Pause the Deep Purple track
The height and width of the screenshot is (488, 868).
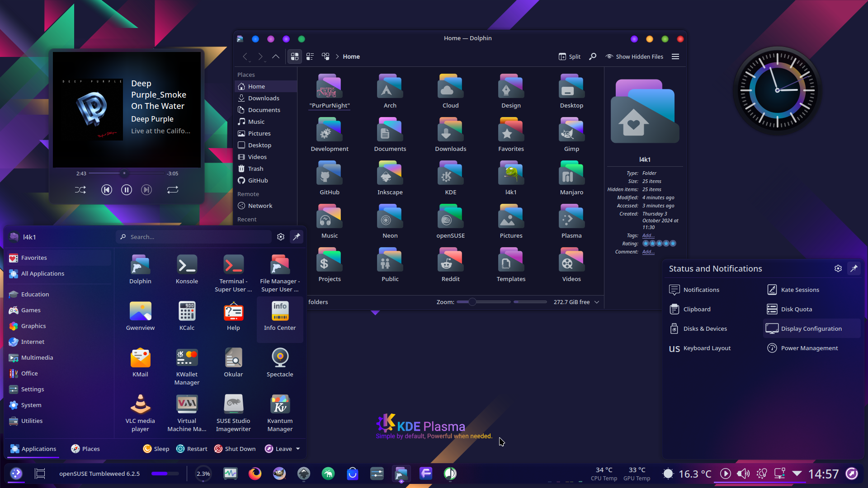(127, 190)
